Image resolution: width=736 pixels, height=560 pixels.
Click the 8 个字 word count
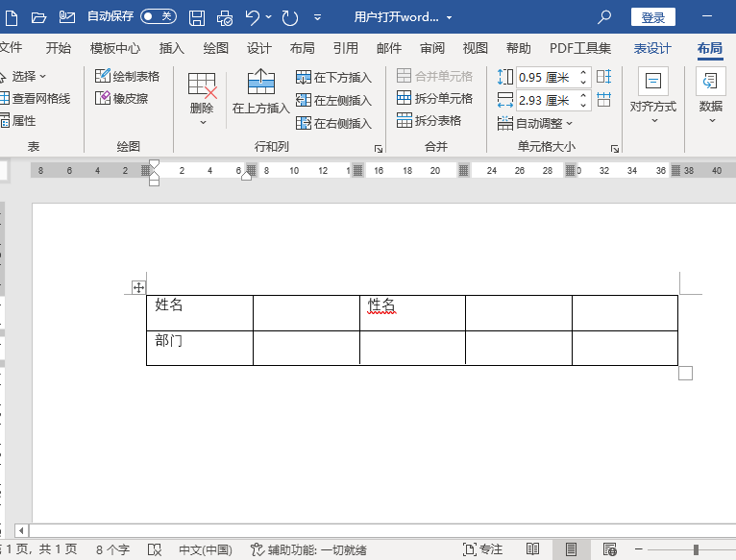pyautogui.click(x=112, y=549)
